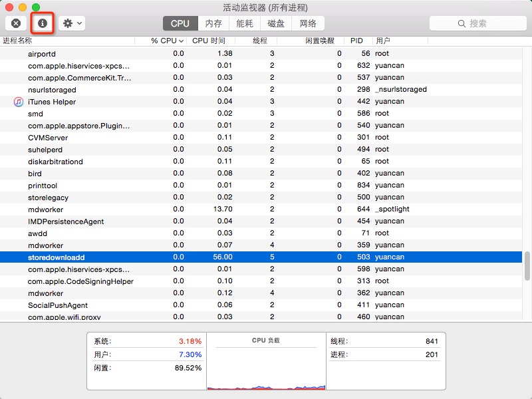The width and height of the screenshot is (532, 399).
Task: Toggle sort order on % CPU column
Action: coord(161,41)
